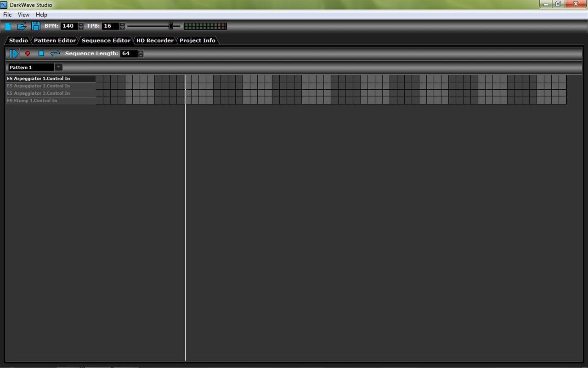588x368 pixels.
Task: Select the Pattern 1 combo box field
Action: coord(32,67)
